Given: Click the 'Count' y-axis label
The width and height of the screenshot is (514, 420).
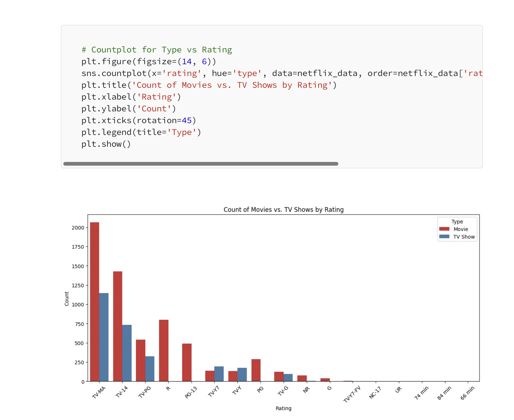Looking at the screenshot, I should coord(67,298).
